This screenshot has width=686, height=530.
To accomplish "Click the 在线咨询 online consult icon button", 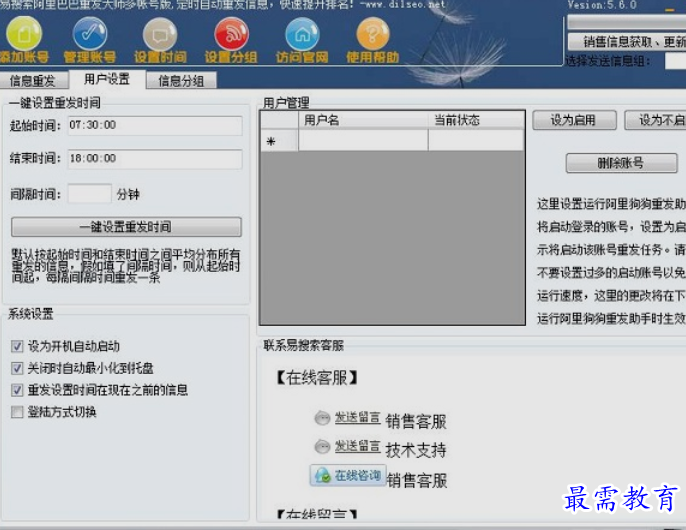I will pos(348,475).
